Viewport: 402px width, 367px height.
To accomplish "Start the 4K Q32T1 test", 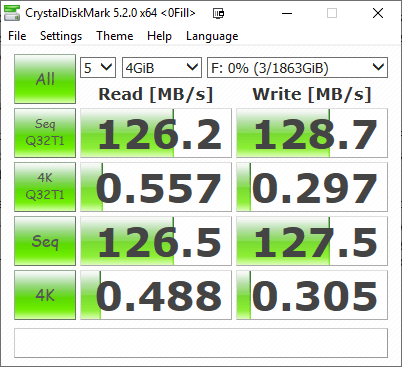I will 45,187.
